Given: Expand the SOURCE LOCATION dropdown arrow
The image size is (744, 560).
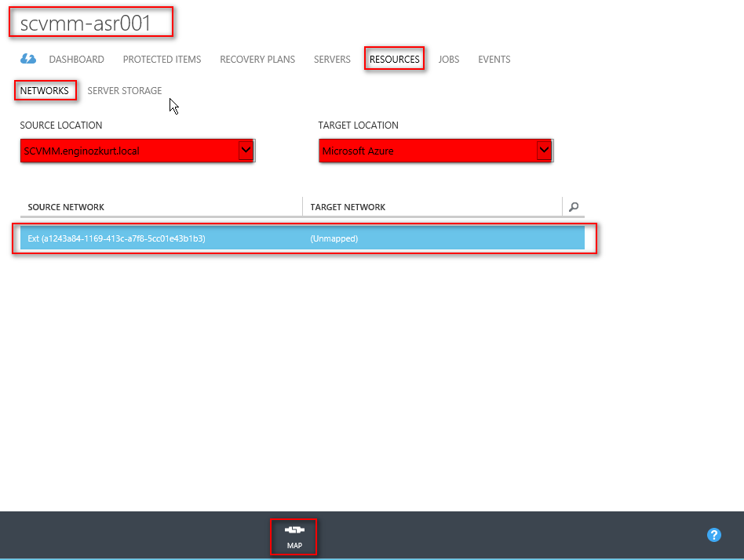Looking at the screenshot, I should tap(246, 151).
